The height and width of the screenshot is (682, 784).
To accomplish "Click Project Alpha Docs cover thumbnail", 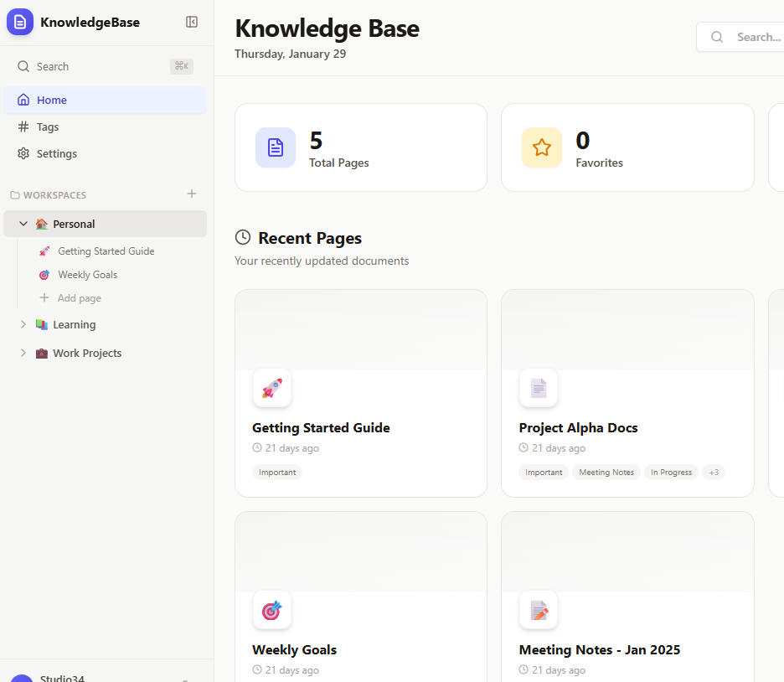I will 627,330.
